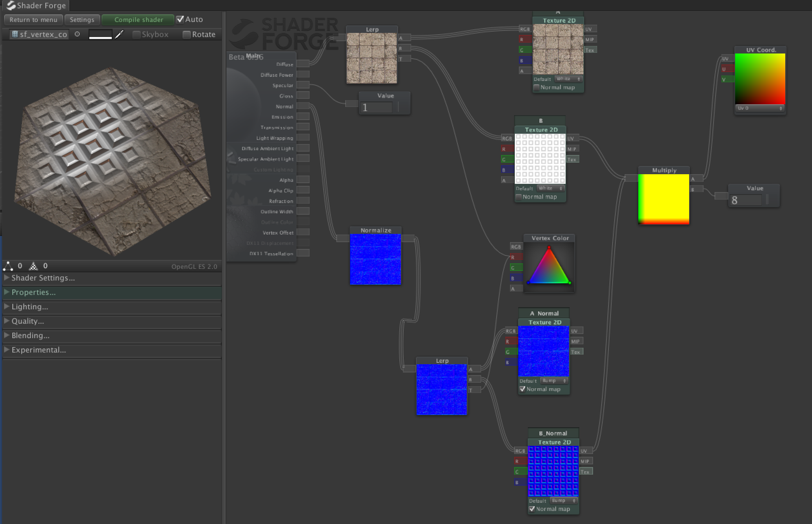The height and width of the screenshot is (524, 812).
Task: Click the red U output on UV Coord.
Action: click(728, 69)
